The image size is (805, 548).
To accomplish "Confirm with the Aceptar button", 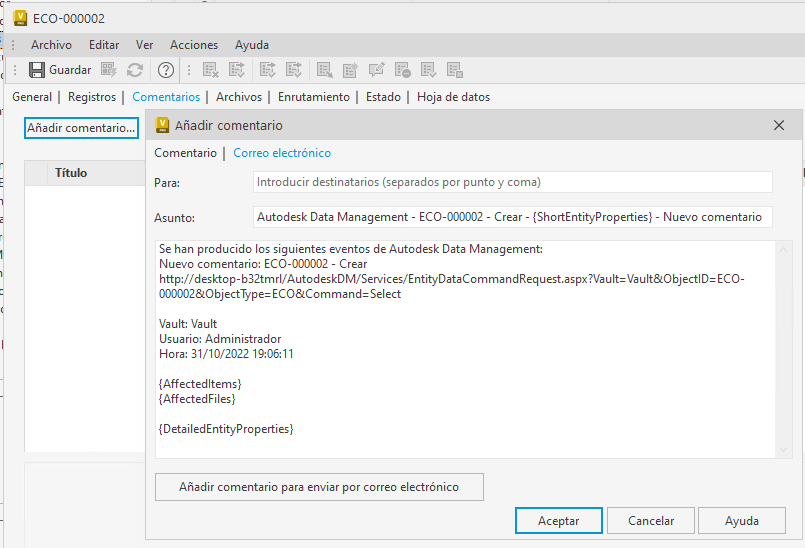I will click(559, 521).
